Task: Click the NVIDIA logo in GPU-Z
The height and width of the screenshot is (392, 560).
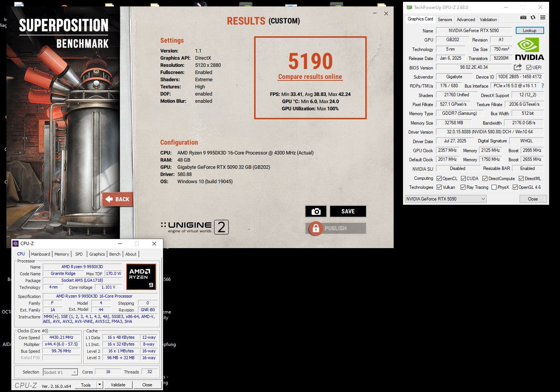Action: click(x=529, y=49)
